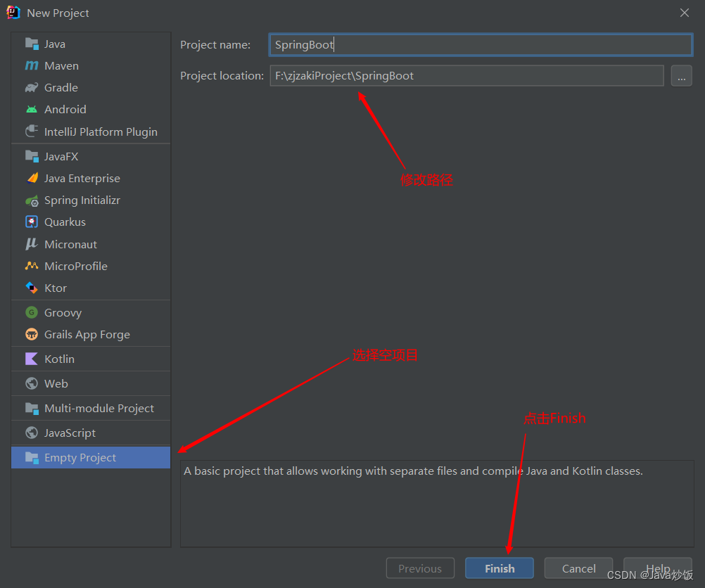Click the Grails App Forge icon

tap(32, 335)
